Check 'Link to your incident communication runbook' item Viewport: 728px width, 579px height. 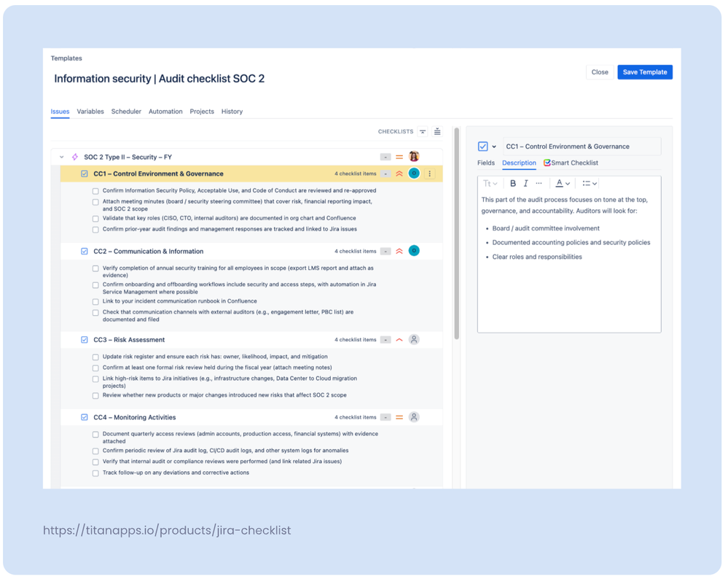pos(95,302)
